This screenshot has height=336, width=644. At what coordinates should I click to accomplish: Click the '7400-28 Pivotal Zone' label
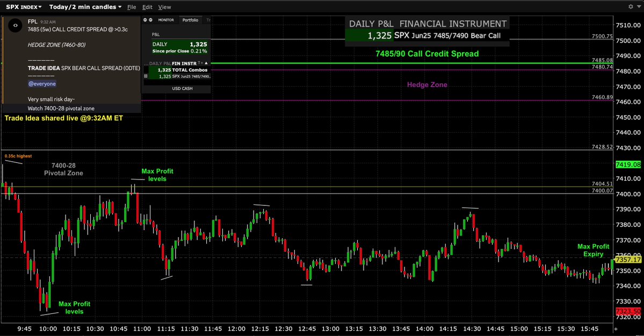(x=64, y=169)
